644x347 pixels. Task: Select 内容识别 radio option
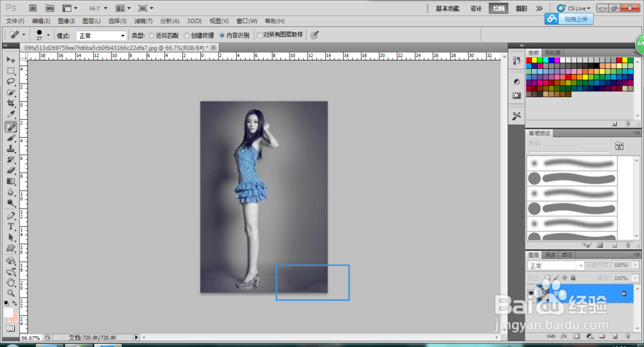[x=222, y=35]
